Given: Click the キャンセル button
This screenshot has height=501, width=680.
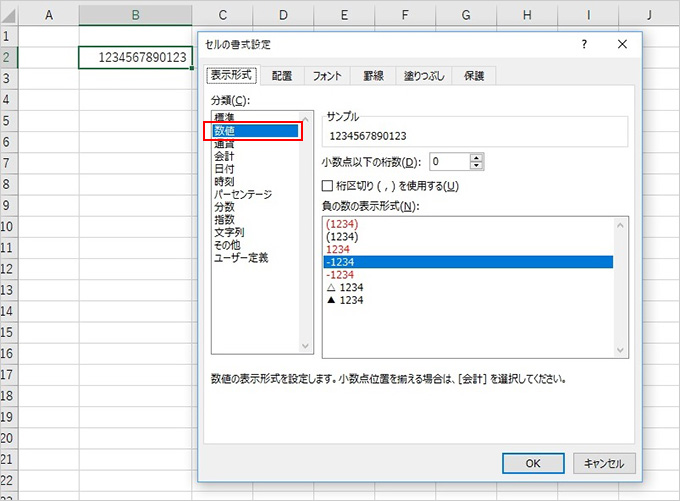Looking at the screenshot, I should (x=601, y=463).
